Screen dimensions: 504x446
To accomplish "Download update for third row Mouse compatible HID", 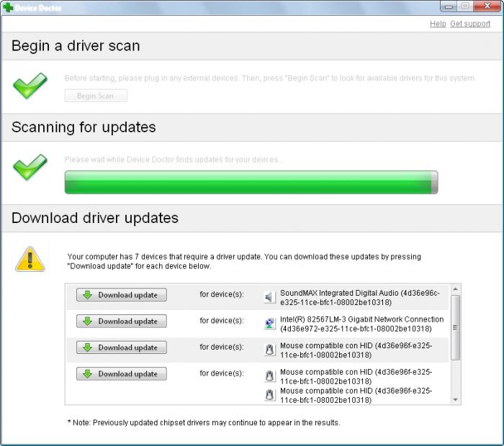I will click(122, 347).
